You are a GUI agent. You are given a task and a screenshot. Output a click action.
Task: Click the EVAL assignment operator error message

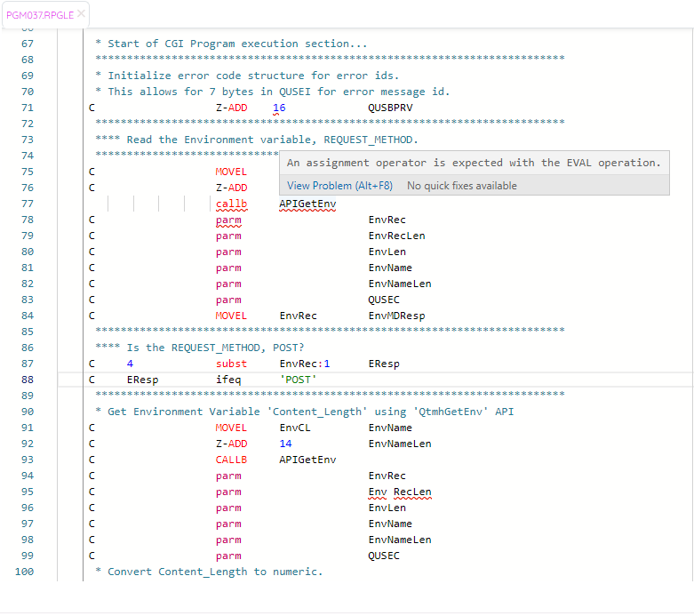(474, 163)
